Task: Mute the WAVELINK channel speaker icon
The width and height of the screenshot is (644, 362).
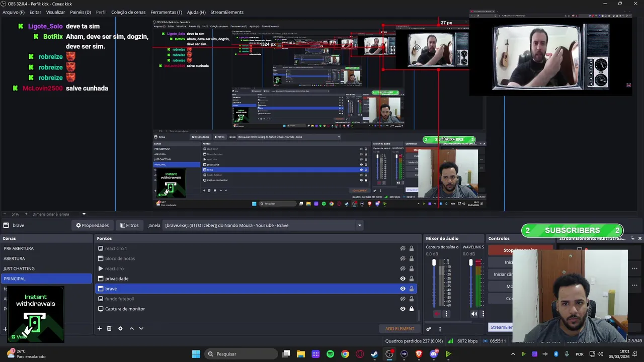Action: pos(474,314)
